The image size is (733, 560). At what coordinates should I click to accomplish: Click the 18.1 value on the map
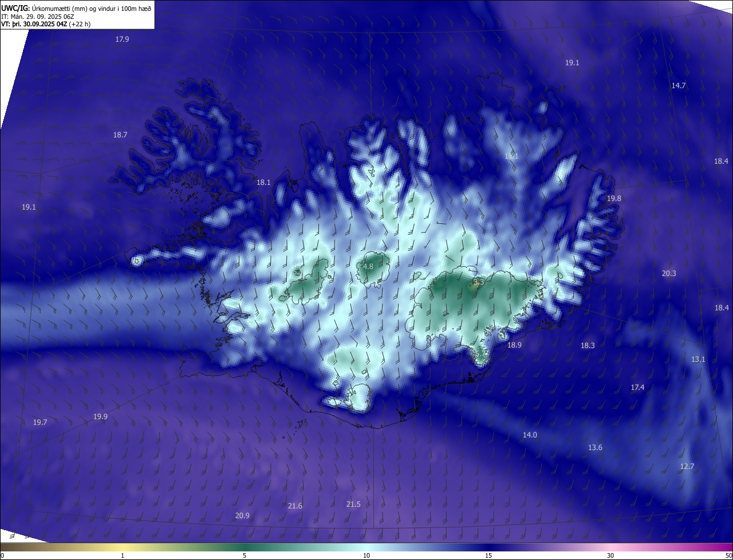[263, 183]
